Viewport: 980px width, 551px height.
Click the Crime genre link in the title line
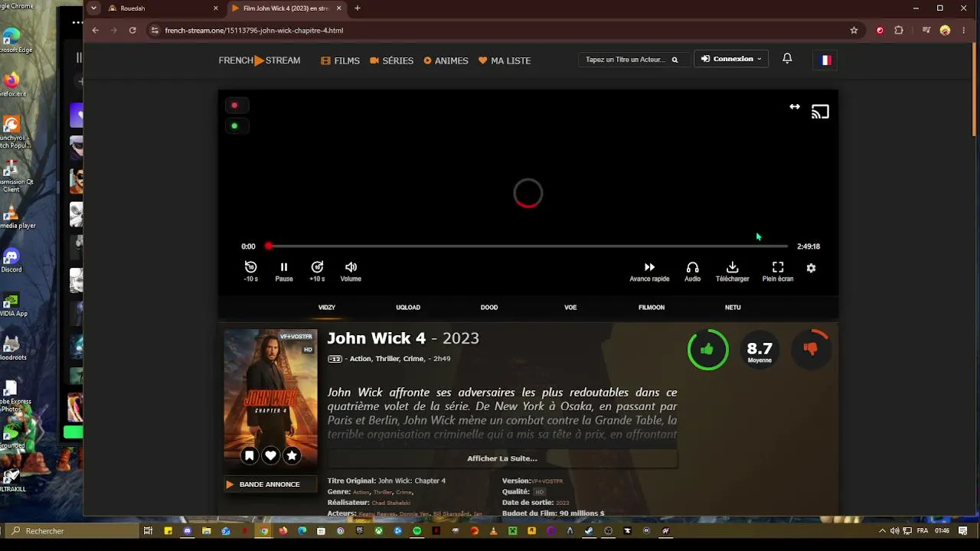pos(413,359)
